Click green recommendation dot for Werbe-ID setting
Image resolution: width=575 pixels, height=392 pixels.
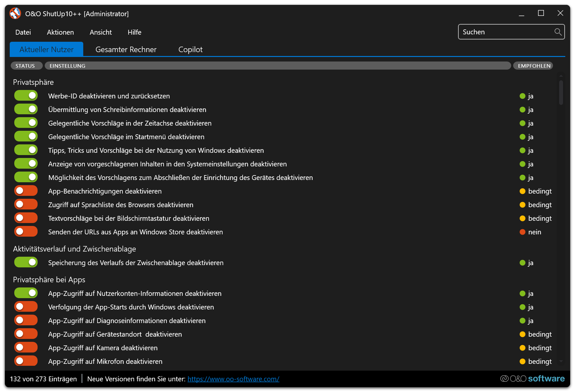click(x=522, y=96)
